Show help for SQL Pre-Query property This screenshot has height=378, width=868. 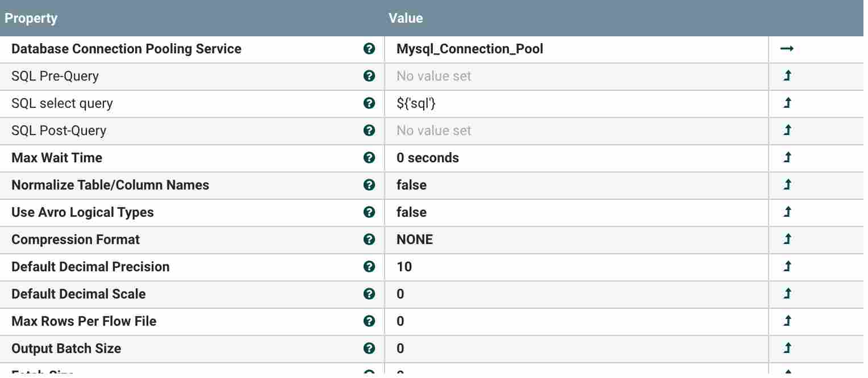[369, 76]
